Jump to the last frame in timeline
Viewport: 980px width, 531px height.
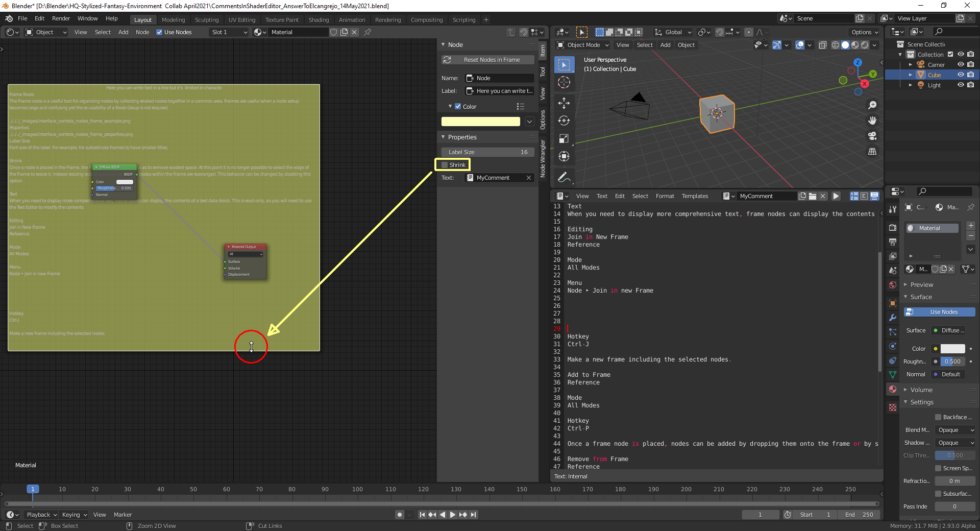pyautogui.click(x=474, y=515)
